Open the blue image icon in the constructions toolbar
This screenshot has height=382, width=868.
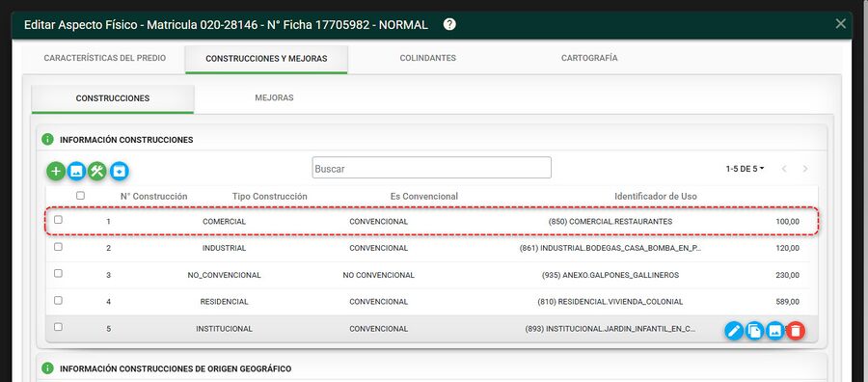pyautogui.click(x=76, y=171)
